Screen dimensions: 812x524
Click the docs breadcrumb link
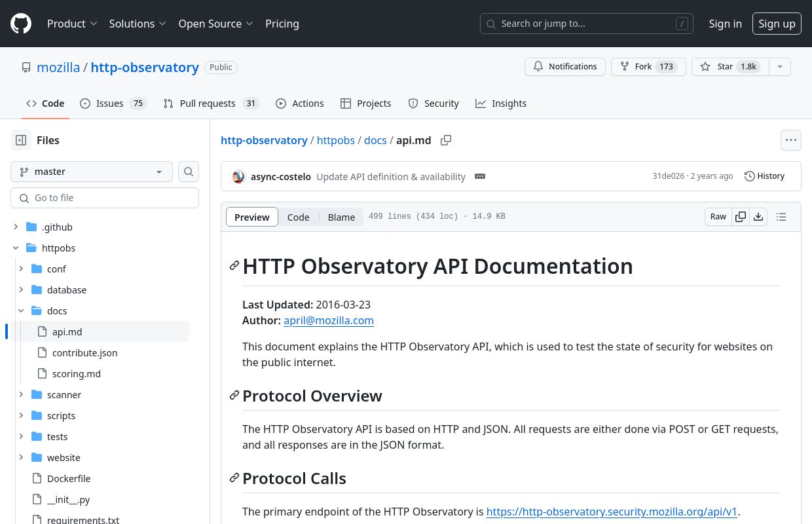(x=375, y=140)
